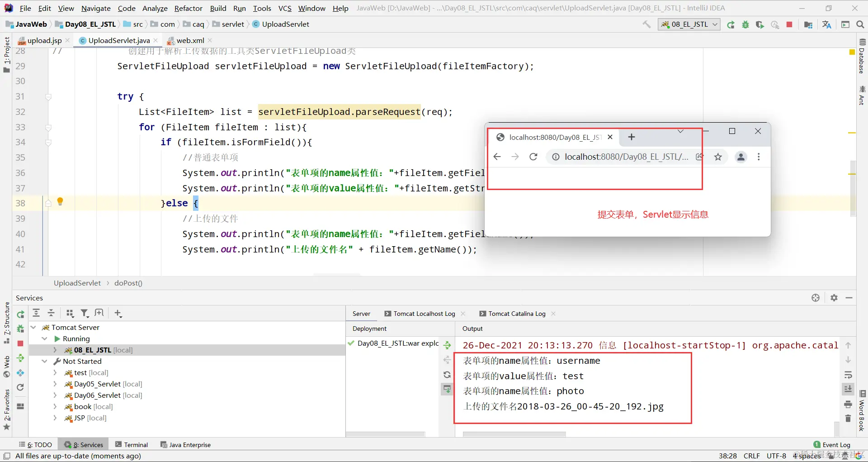The height and width of the screenshot is (462, 868).
Task: Expand the 08_EL_JSTL [local] node
Action: click(55, 350)
